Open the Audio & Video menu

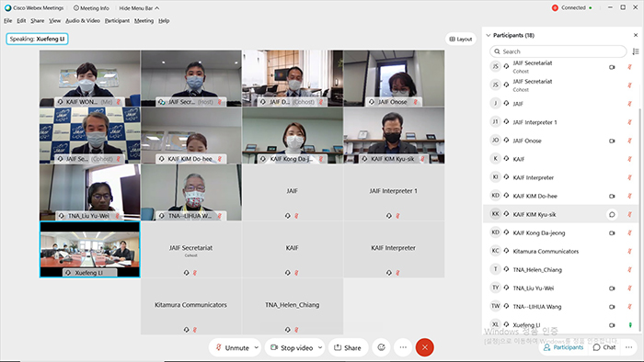point(83,20)
